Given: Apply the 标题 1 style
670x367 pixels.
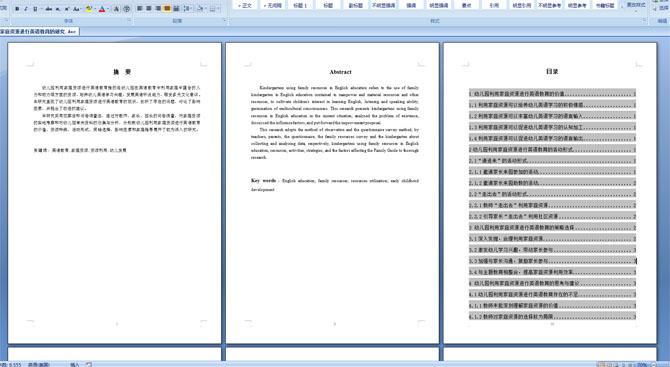Looking at the screenshot, I should [300, 5].
